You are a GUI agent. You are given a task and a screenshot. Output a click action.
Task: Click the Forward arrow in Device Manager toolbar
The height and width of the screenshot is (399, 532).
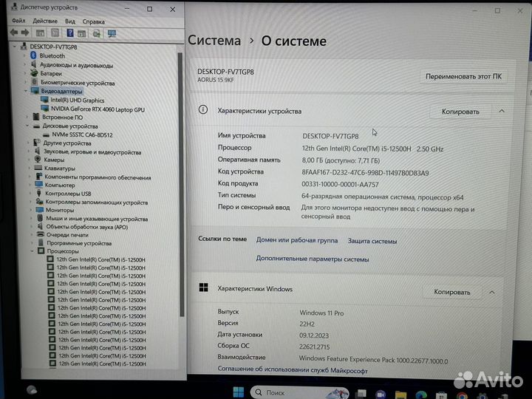click(x=25, y=33)
